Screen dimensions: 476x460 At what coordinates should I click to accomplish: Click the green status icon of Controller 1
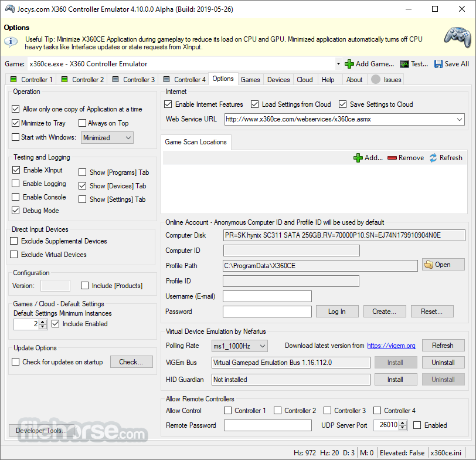point(13,79)
